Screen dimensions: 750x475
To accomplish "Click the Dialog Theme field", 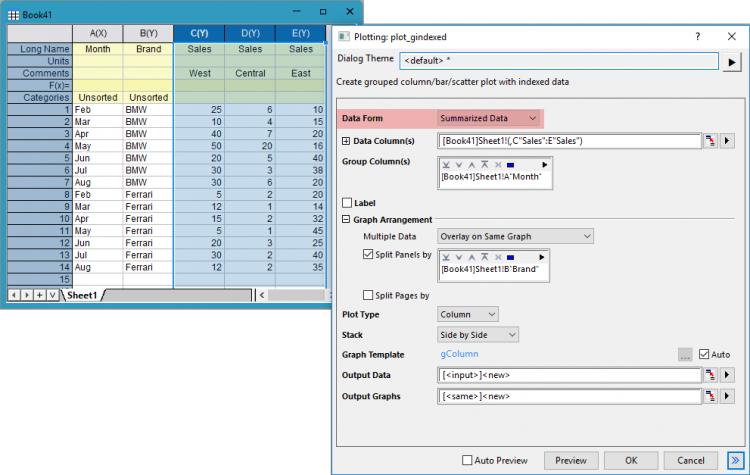I will 559,61.
